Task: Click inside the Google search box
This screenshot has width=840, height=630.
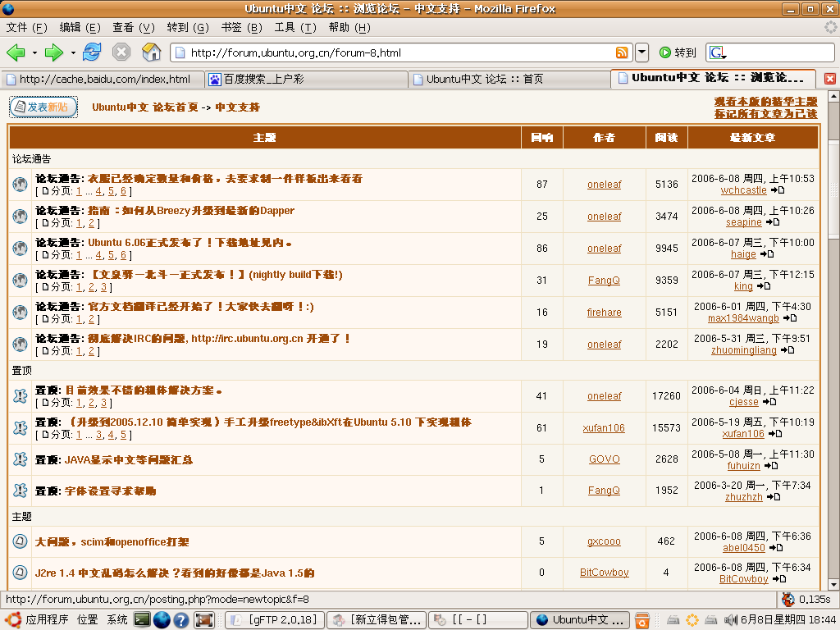Action: pos(779,52)
